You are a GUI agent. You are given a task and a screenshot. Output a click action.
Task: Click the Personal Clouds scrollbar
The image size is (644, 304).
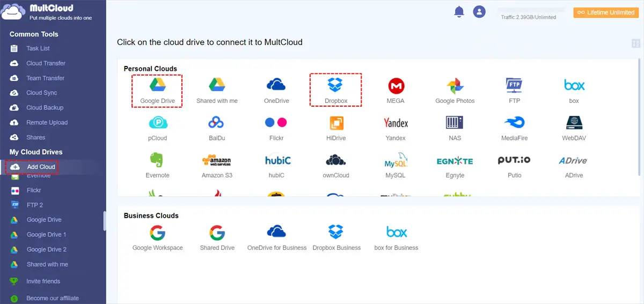pos(639,116)
